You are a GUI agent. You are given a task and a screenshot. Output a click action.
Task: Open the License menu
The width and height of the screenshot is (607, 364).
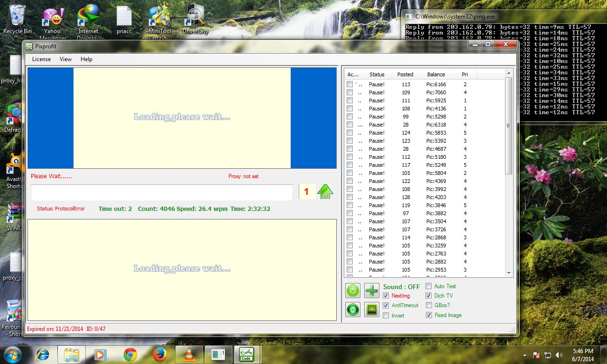(41, 59)
